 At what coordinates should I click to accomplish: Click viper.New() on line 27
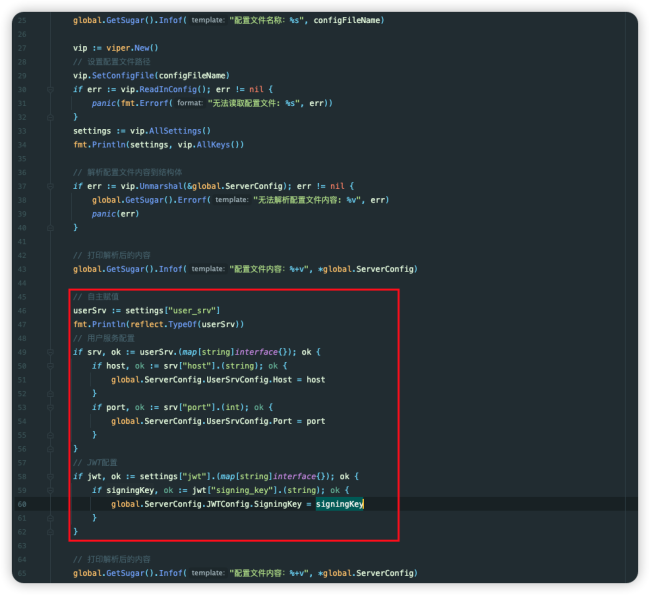pyautogui.click(x=132, y=48)
